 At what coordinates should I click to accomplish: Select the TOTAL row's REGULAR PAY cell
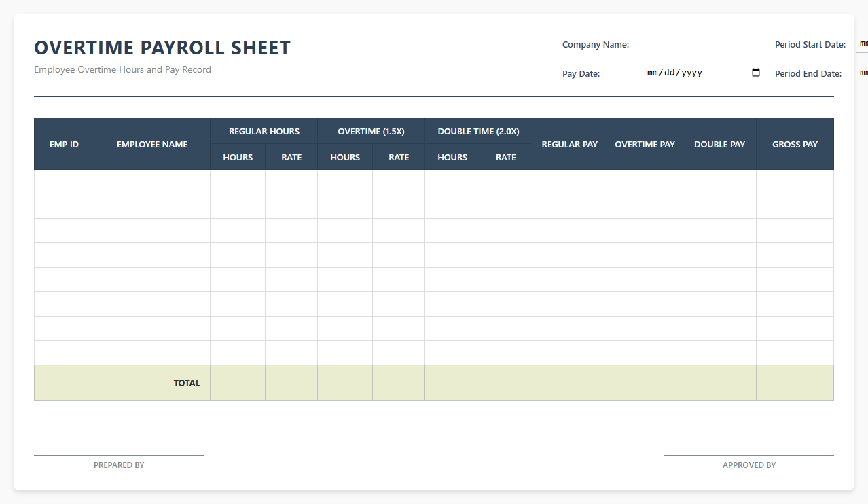coord(570,383)
